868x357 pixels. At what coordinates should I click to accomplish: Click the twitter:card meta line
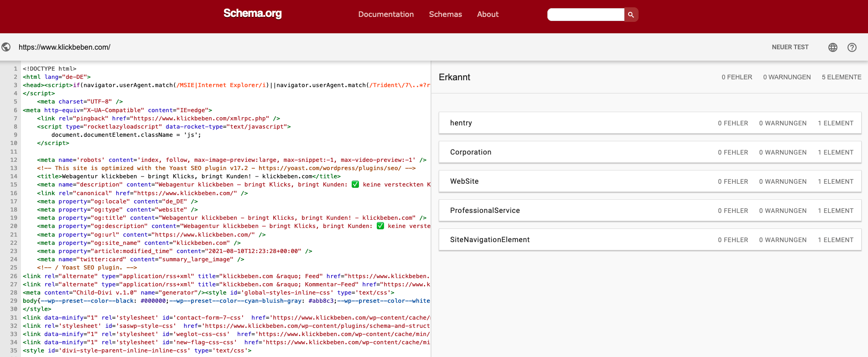click(140, 259)
